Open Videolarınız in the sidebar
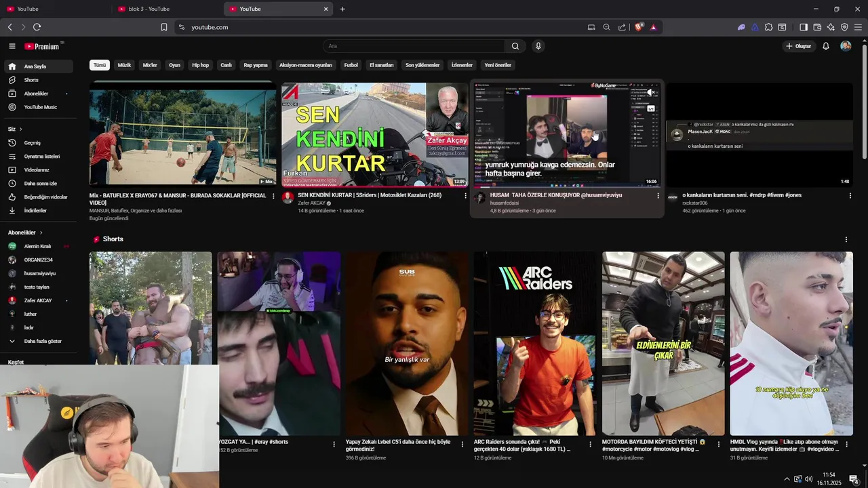Screen dimensions: 868x488 38,170
